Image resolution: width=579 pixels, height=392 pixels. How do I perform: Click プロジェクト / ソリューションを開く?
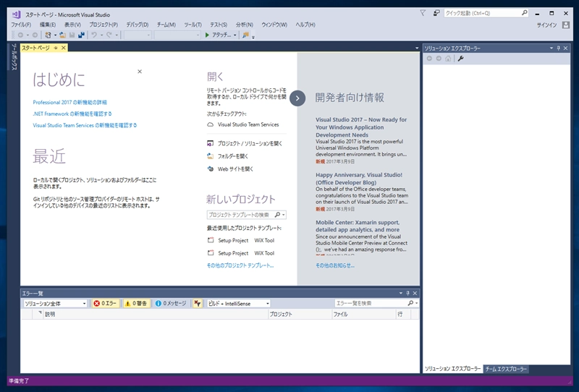tap(245, 143)
